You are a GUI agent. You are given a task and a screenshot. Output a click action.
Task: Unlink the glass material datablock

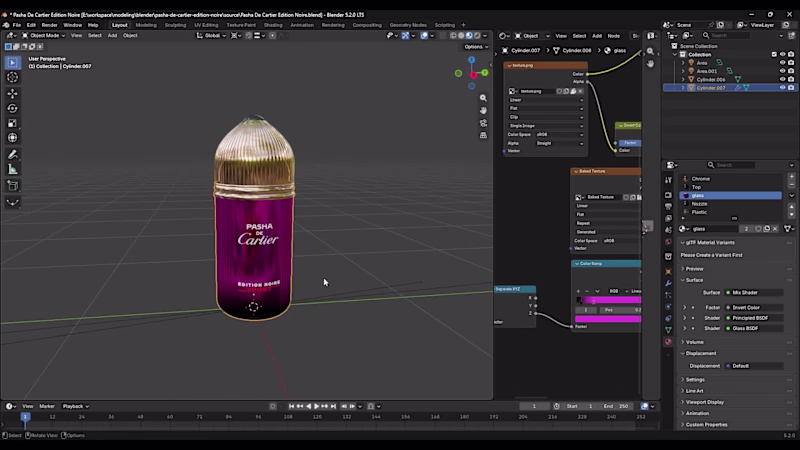(775, 229)
